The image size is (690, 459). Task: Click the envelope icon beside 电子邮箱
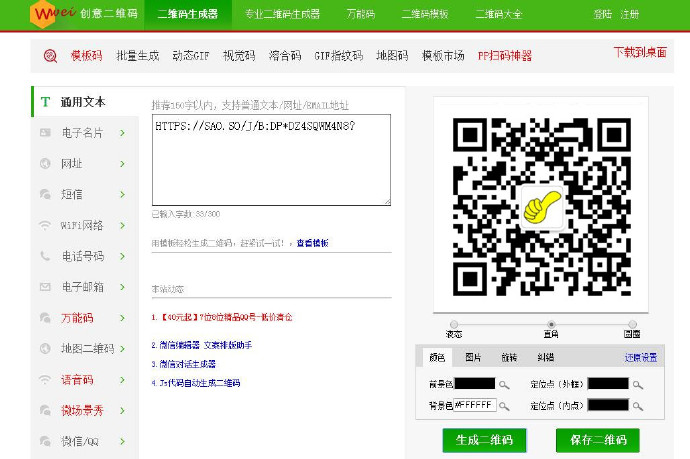(45, 287)
